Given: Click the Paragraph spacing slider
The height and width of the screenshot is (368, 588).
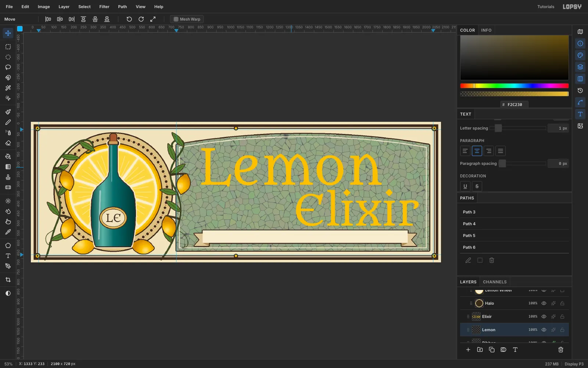Looking at the screenshot, I should click(522, 163).
